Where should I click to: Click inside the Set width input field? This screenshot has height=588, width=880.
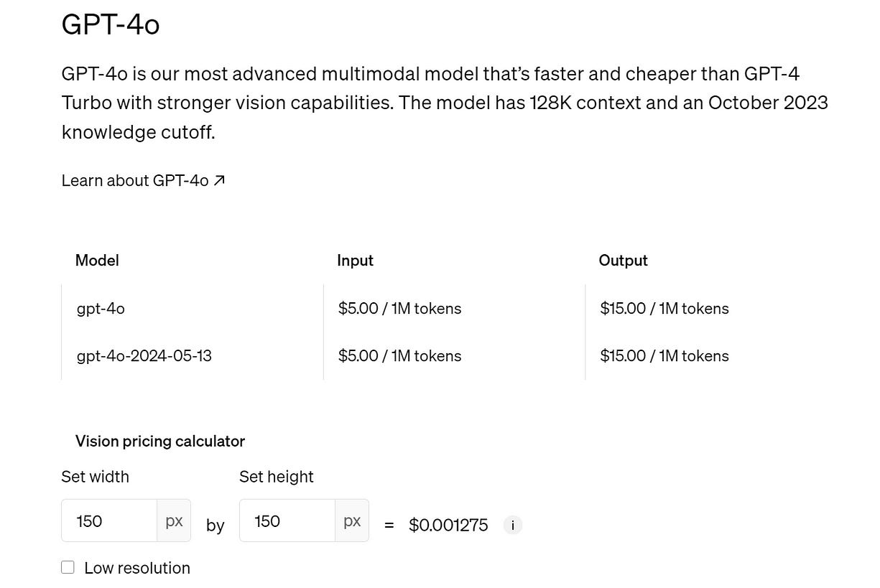pyautogui.click(x=108, y=520)
